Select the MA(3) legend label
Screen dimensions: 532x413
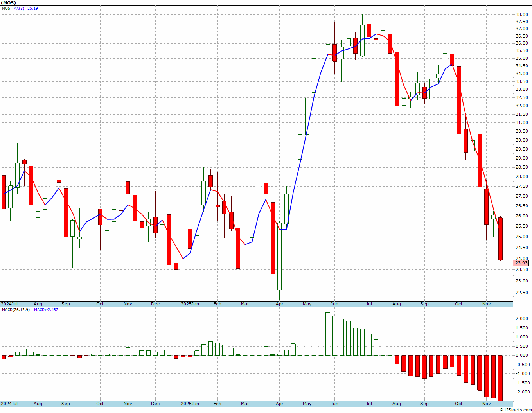tap(19, 9)
